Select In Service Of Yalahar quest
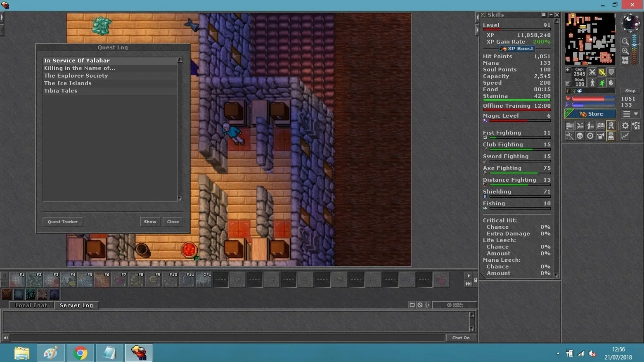The width and height of the screenshot is (644, 362). tap(110, 61)
